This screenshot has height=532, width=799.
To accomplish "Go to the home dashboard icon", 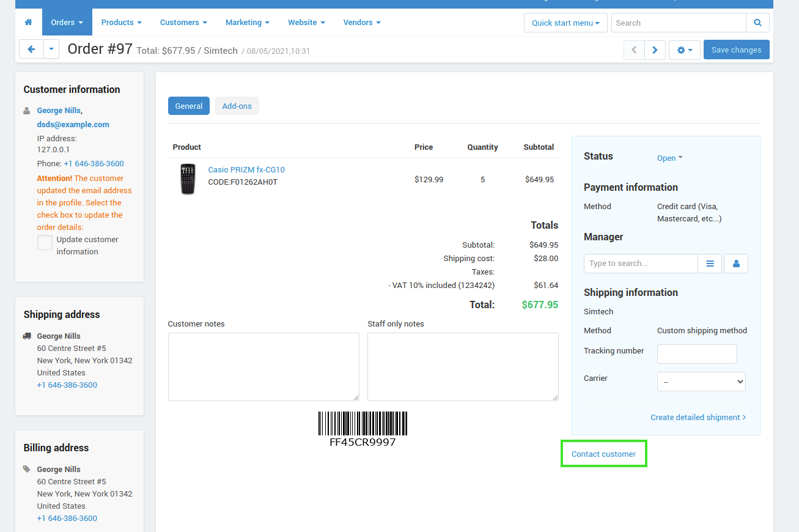I will pyautogui.click(x=28, y=23).
